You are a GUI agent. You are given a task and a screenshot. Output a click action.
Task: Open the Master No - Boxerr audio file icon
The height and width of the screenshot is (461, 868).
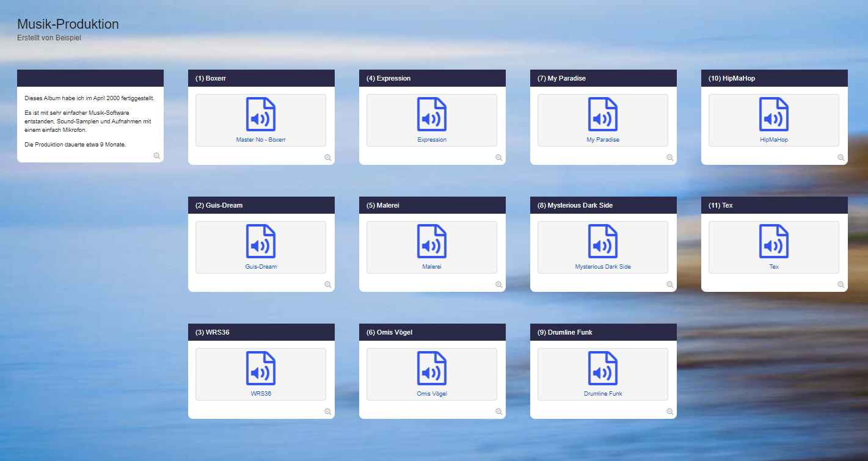click(x=261, y=114)
